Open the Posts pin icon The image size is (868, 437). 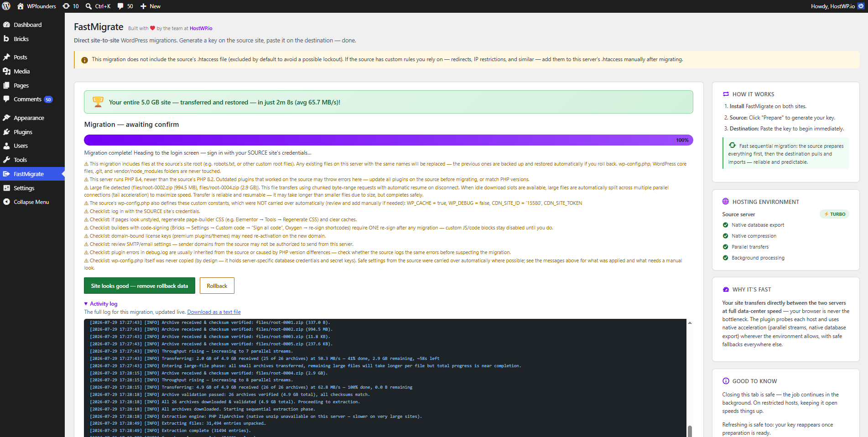6,57
